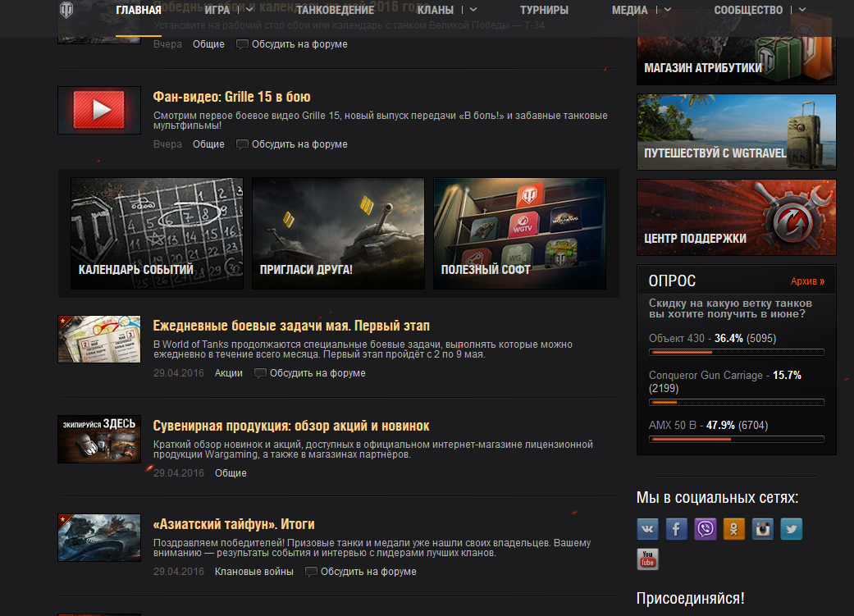Expand the СООБЩЕСТВО menu dropdown arrow
The width and height of the screenshot is (854, 616).
[x=802, y=10]
